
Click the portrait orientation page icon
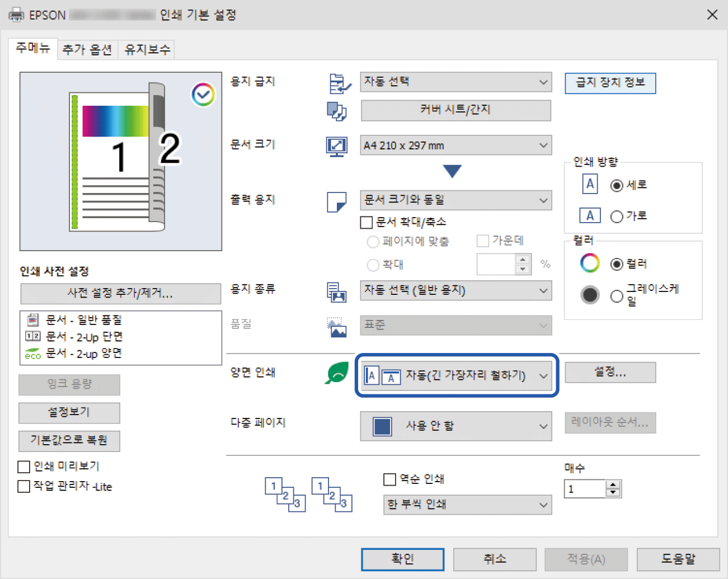(x=590, y=184)
